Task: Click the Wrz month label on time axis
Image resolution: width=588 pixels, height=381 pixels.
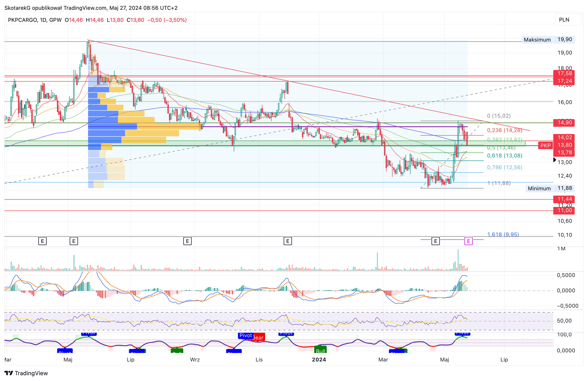Action: (195, 359)
